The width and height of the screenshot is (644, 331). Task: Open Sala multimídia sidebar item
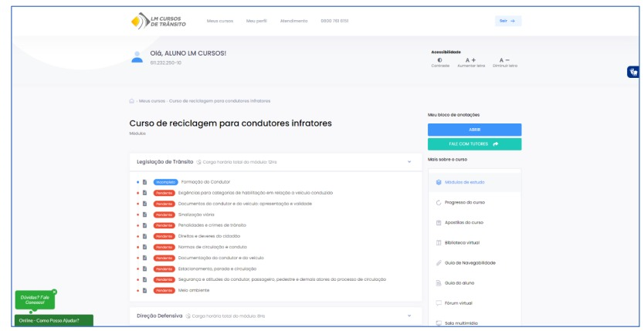click(x=461, y=323)
